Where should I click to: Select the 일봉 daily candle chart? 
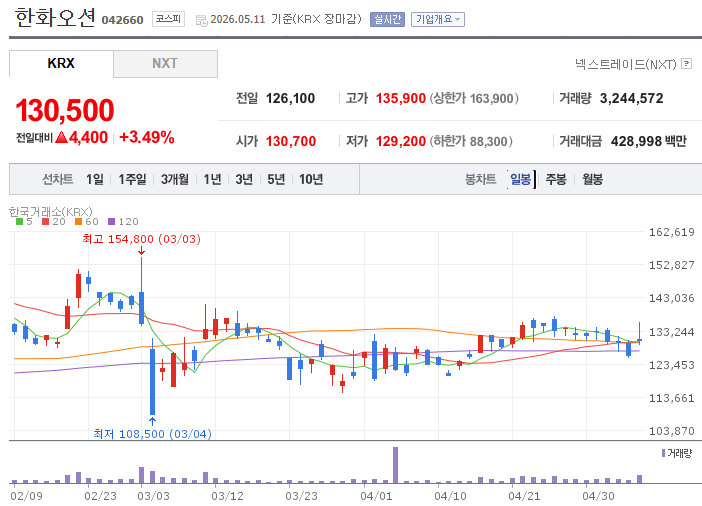[x=521, y=179]
